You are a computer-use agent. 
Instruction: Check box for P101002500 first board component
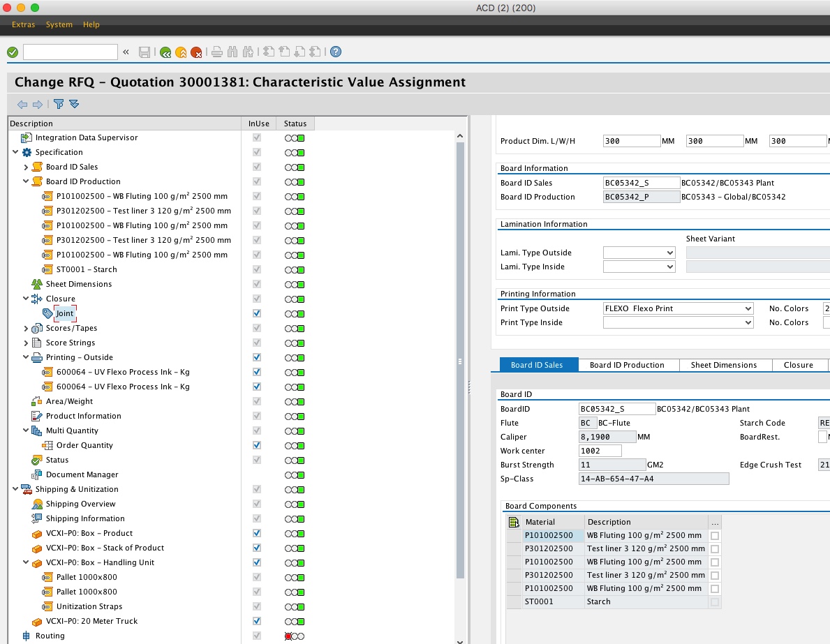(714, 536)
